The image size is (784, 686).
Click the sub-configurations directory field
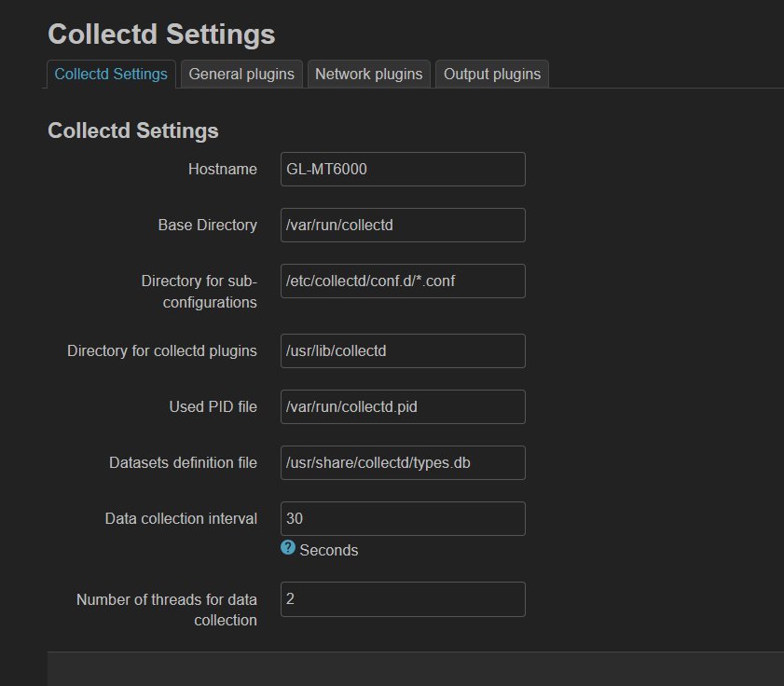(x=403, y=281)
